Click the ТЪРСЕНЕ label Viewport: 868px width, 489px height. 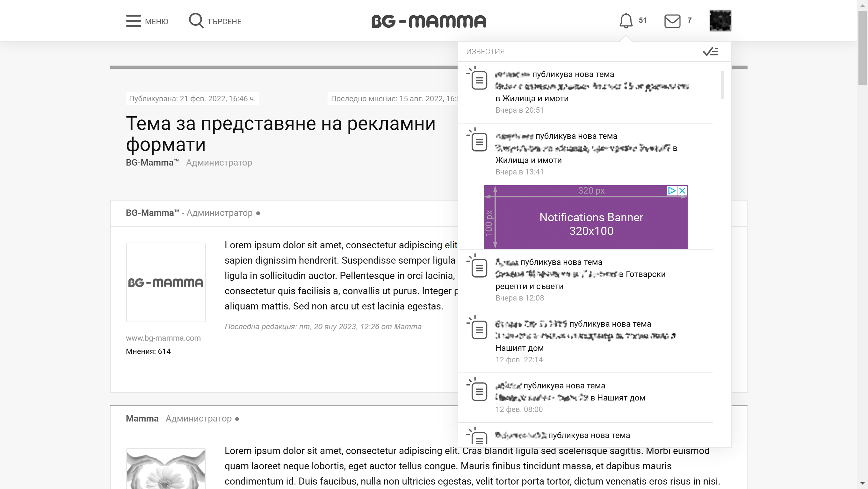tap(224, 22)
